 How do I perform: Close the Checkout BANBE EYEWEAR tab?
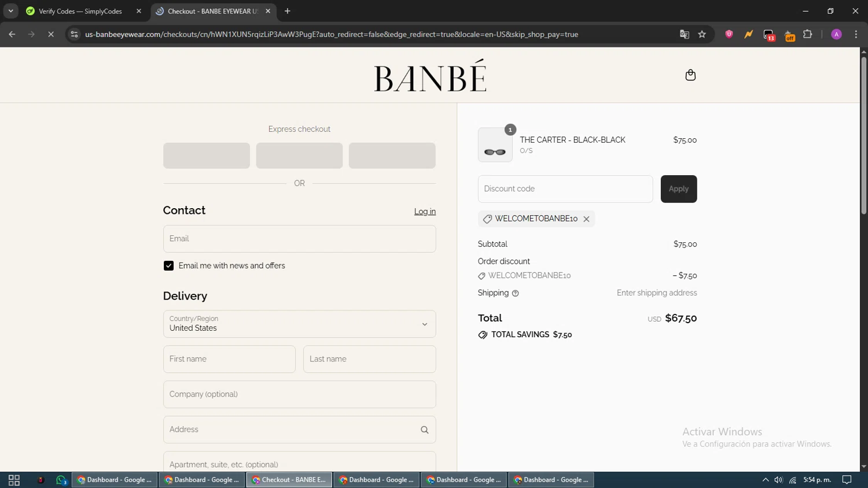[x=268, y=11]
